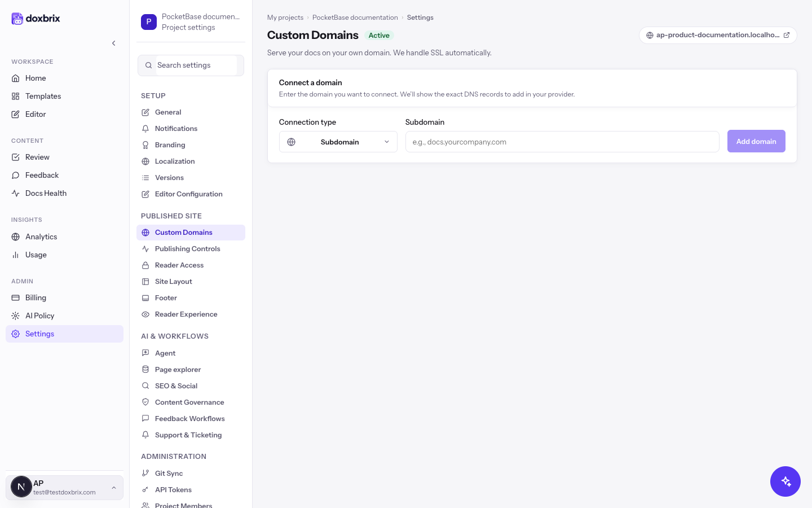Screen dimensions: 812x508
Task: Click the Reader Access lock icon
Action: 145,265
